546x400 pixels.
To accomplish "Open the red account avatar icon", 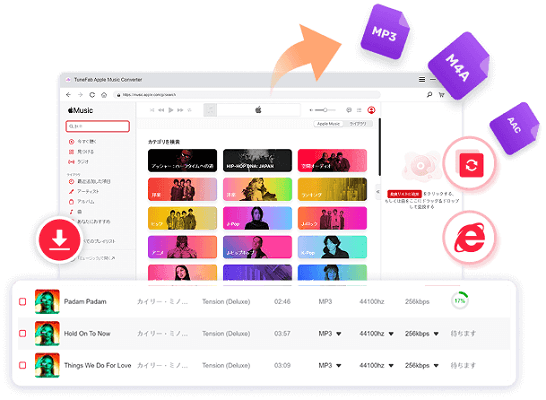I will 371,110.
